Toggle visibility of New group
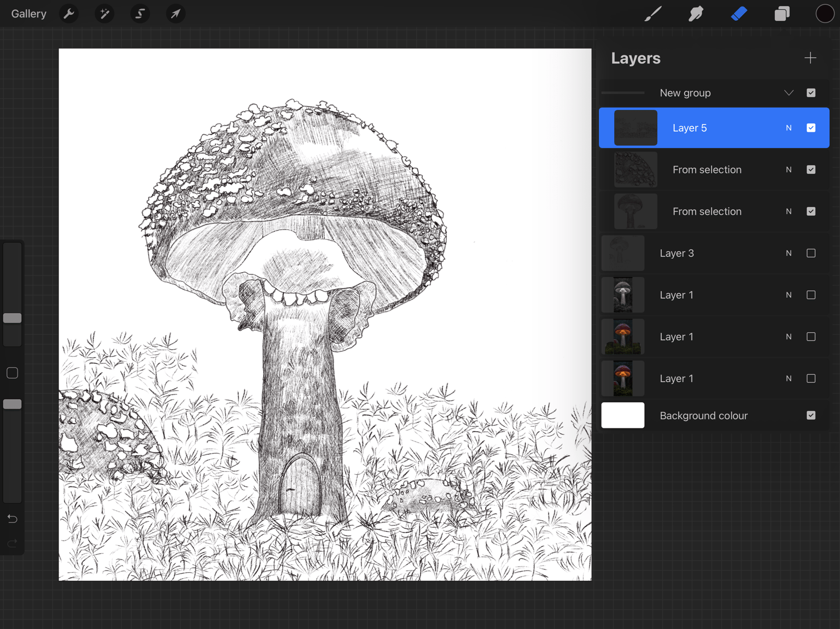The width and height of the screenshot is (840, 629). [811, 93]
